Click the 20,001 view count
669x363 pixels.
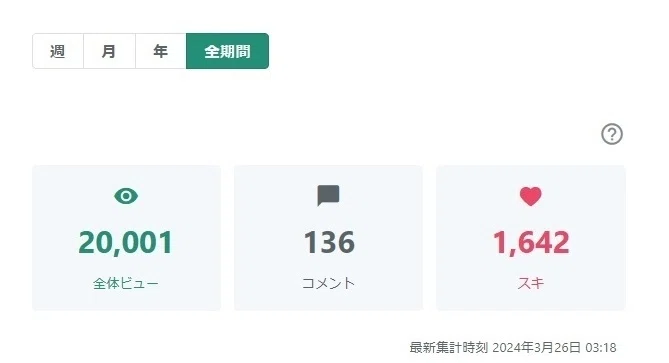click(x=125, y=242)
